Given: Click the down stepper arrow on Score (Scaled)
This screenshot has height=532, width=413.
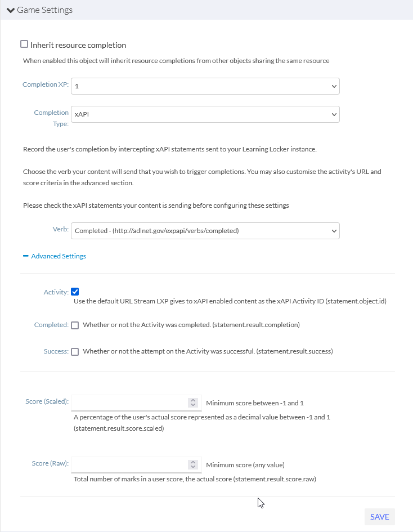Looking at the screenshot, I should (x=192, y=405).
